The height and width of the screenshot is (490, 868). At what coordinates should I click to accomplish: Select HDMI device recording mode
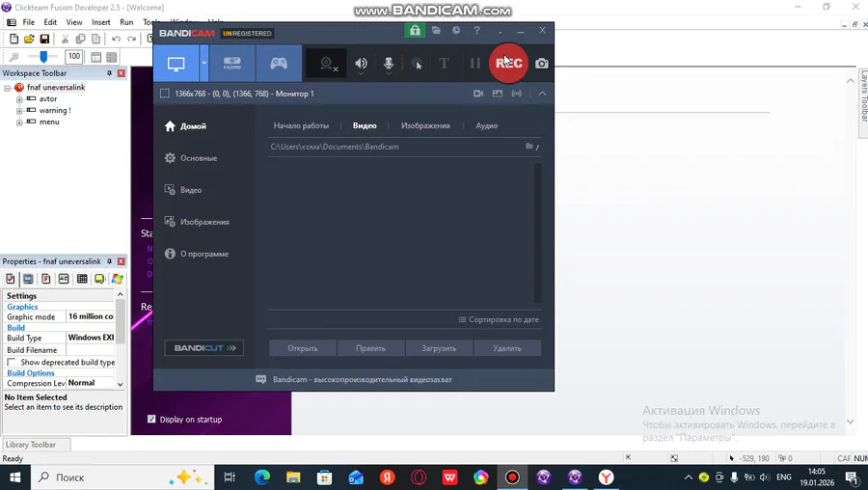231,63
